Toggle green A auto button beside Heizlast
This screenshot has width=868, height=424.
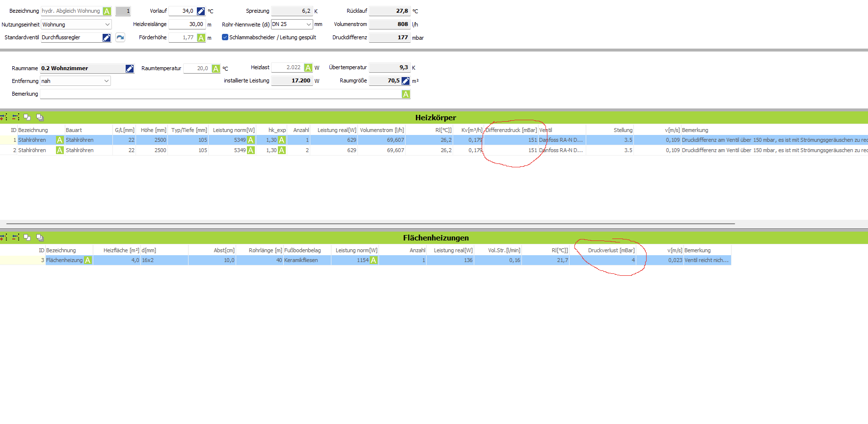coord(308,68)
